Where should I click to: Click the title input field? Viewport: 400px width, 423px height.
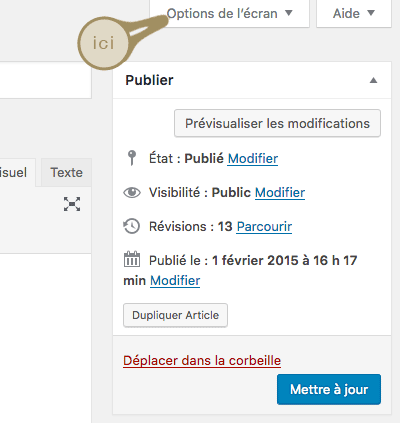pos(46,80)
